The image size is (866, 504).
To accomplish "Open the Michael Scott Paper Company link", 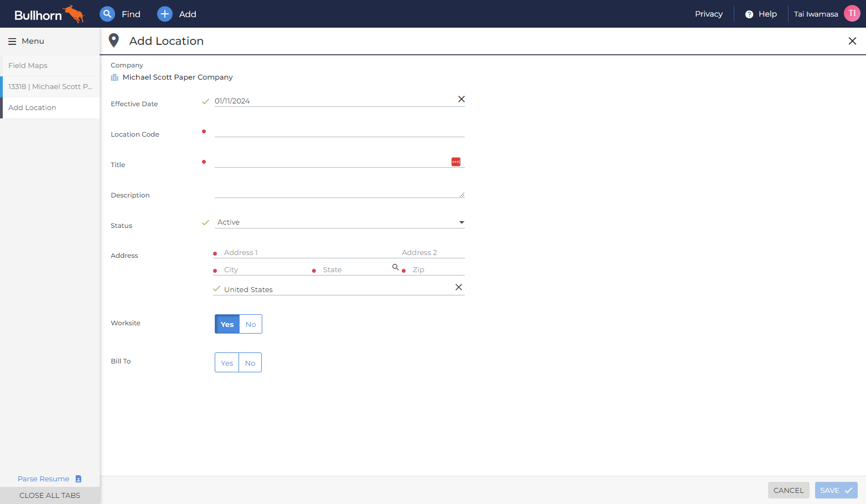I will [x=178, y=77].
